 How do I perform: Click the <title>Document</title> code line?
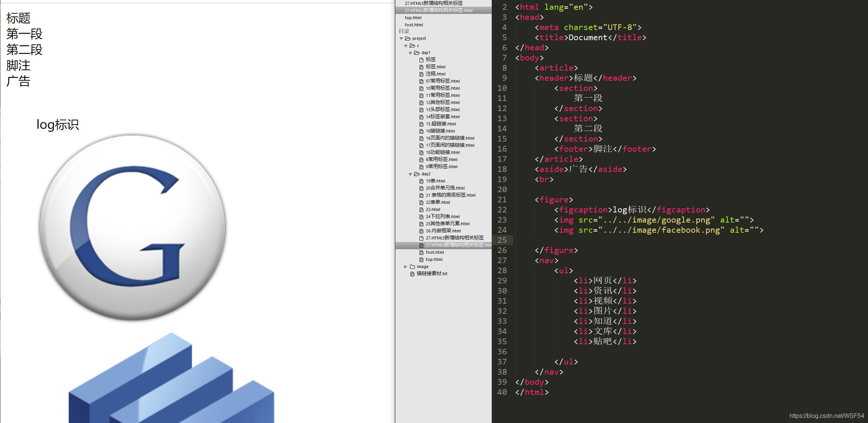tap(590, 38)
